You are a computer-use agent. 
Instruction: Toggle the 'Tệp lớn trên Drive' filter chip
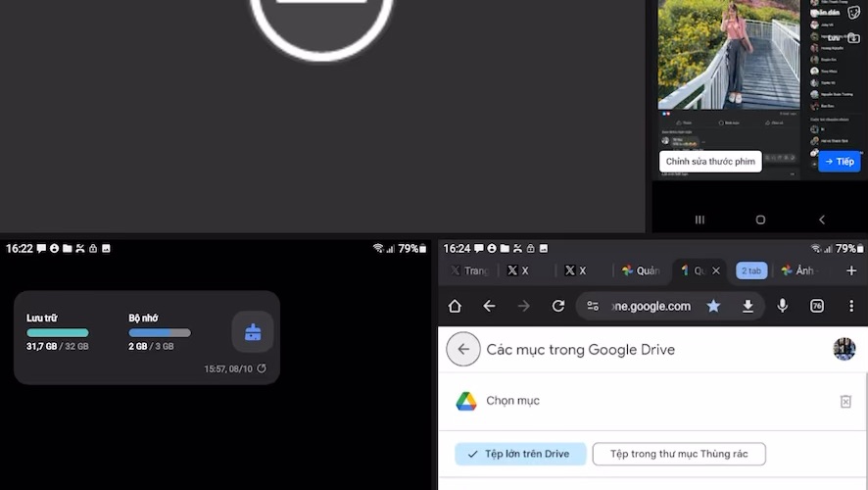click(520, 454)
